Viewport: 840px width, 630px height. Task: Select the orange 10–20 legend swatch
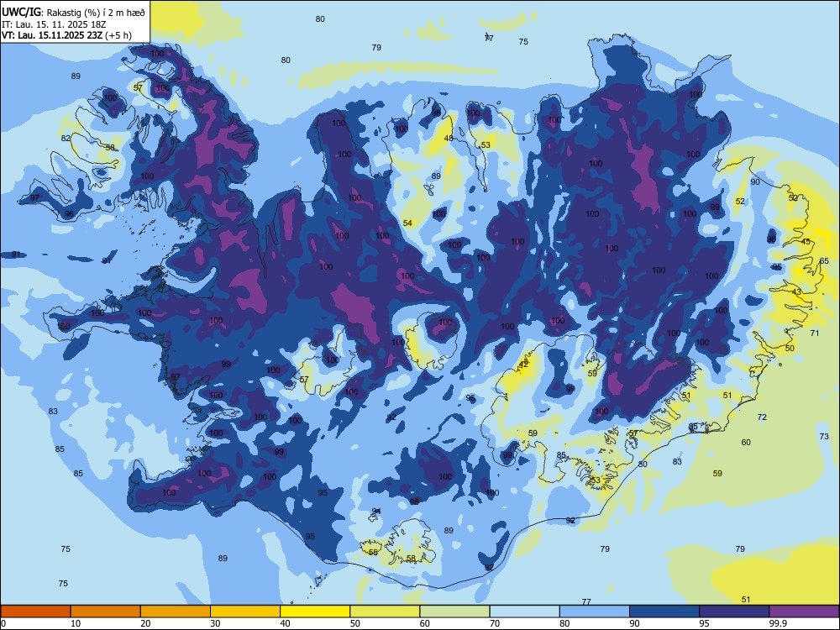pos(106,612)
